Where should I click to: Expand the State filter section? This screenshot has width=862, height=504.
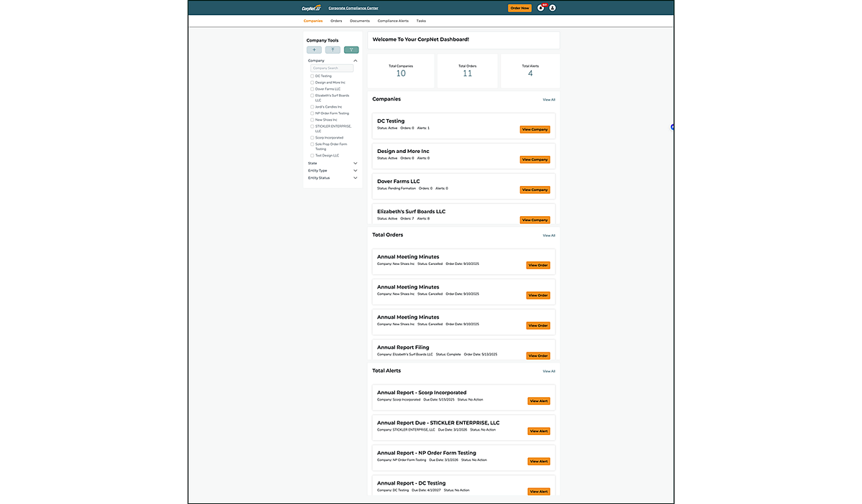pos(356,163)
